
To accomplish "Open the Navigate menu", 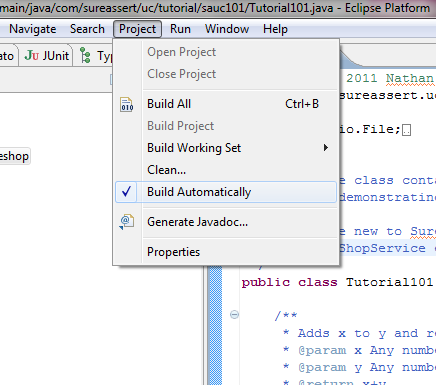I will click(32, 29).
